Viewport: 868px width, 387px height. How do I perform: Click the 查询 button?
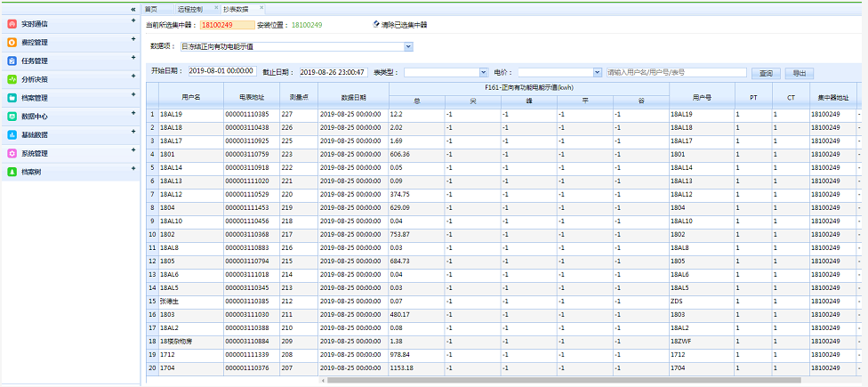click(x=766, y=73)
